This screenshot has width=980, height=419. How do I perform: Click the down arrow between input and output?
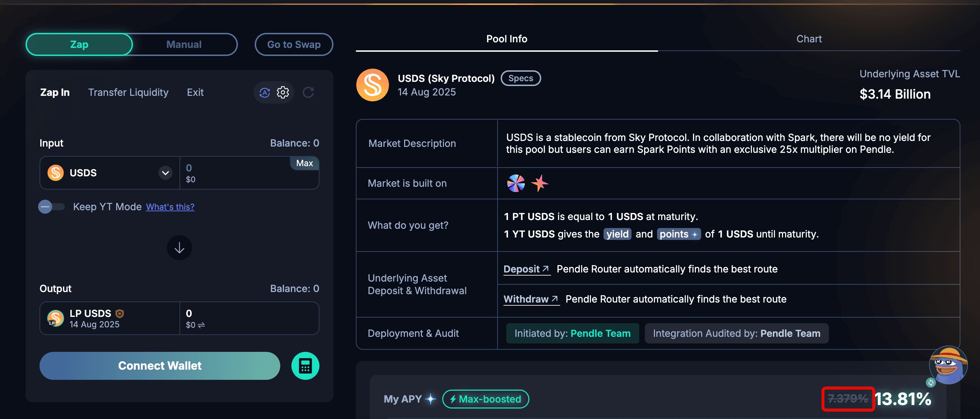coord(179,248)
